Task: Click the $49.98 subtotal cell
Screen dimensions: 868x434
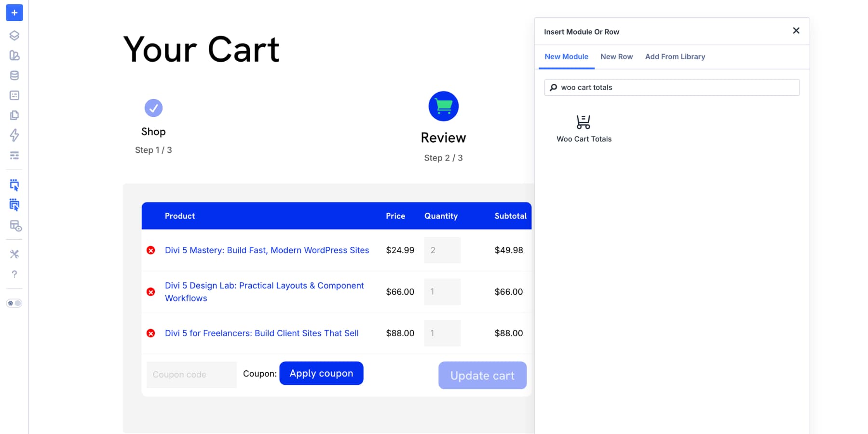Action: 509,250
